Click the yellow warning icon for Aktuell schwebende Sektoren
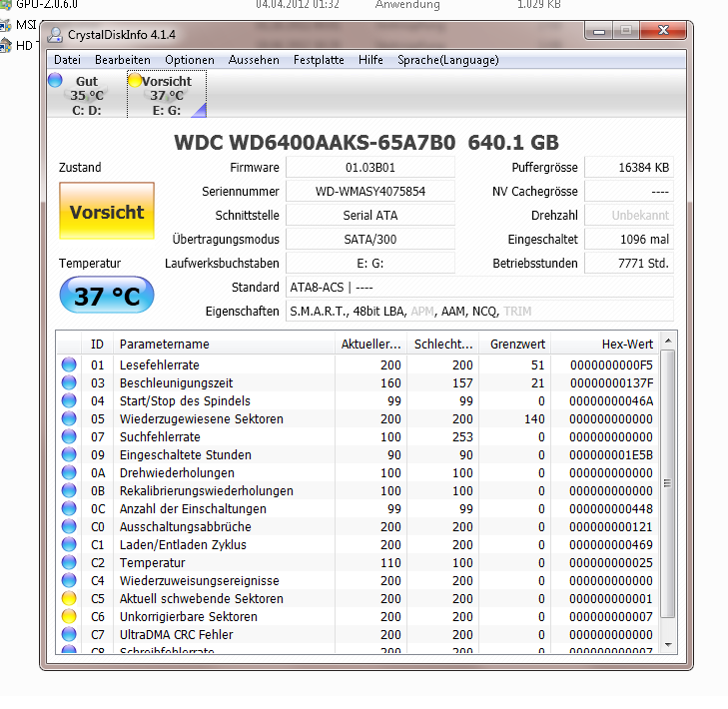Image resolution: width=728 pixels, height=709 pixels. click(x=69, y=599)
